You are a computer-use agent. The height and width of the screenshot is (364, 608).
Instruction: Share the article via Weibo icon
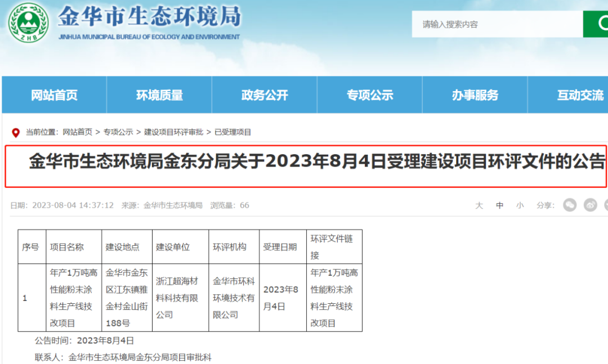[590, 205]
